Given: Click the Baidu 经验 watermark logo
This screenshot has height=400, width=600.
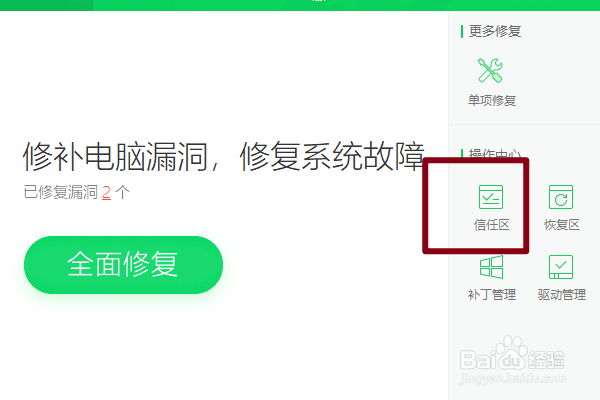Looking at the screenshot, I should pos(512,360).
